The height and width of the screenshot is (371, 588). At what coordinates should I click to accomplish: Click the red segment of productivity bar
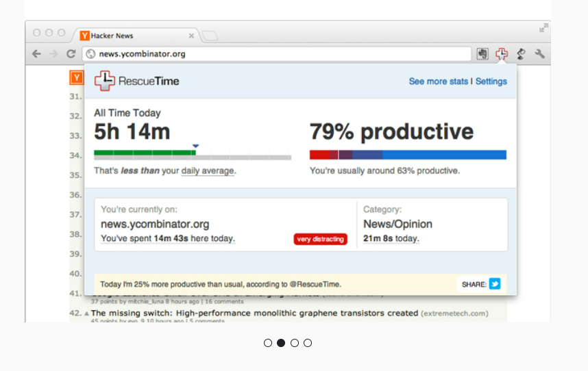tap(319, 155)
